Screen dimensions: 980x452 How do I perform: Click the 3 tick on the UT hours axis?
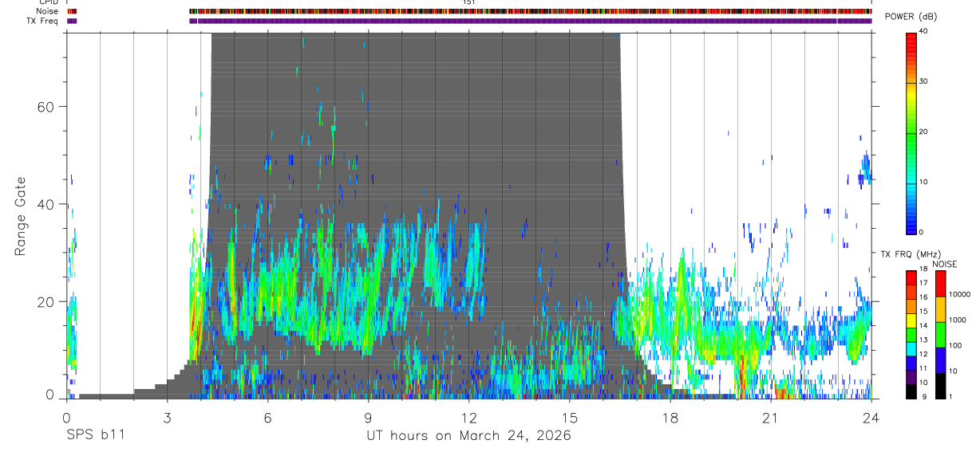167,417
